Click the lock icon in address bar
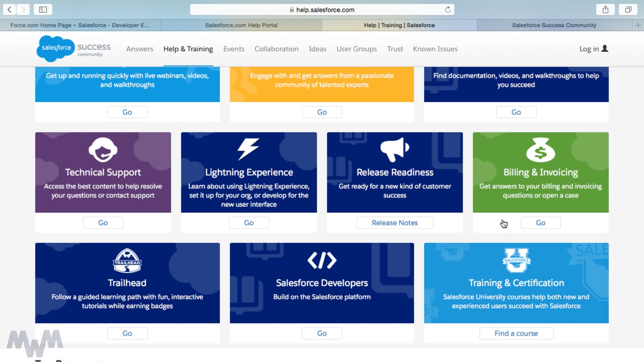 (x=291, y=10)
